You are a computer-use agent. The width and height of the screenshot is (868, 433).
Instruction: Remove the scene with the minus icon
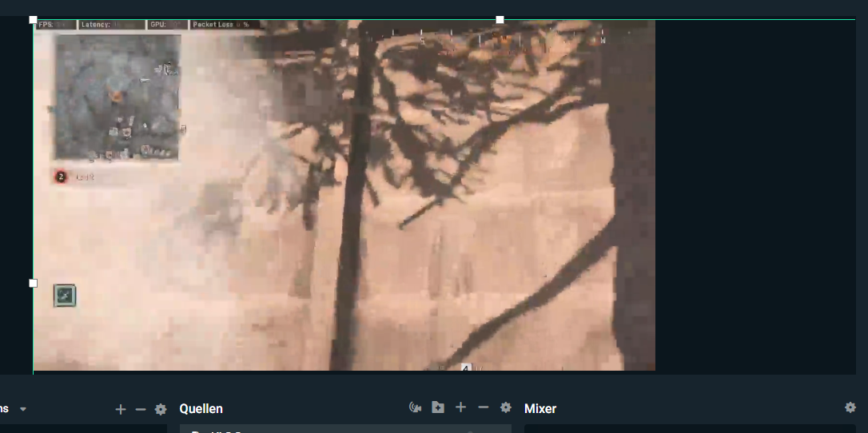tap(141, 409)
